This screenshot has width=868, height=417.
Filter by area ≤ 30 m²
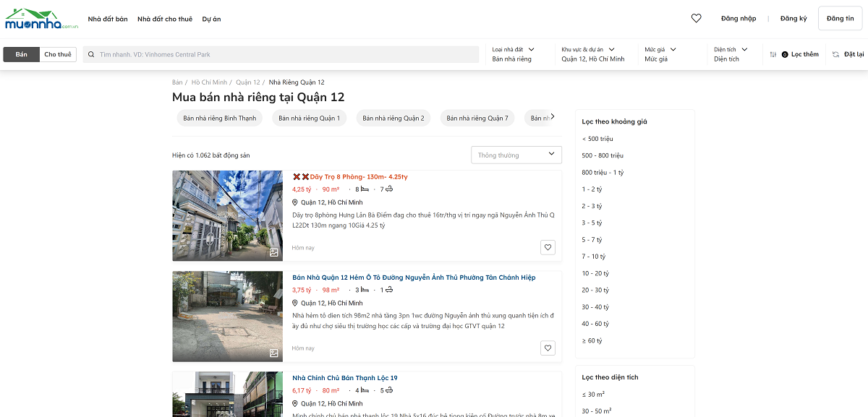click(x=593, y=394)
